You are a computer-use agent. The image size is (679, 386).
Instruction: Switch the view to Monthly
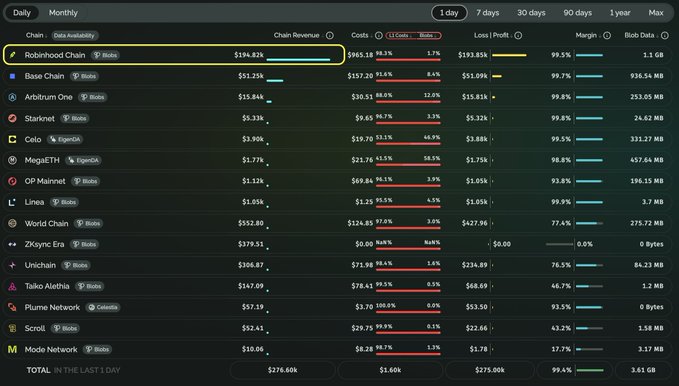point(63,13)
